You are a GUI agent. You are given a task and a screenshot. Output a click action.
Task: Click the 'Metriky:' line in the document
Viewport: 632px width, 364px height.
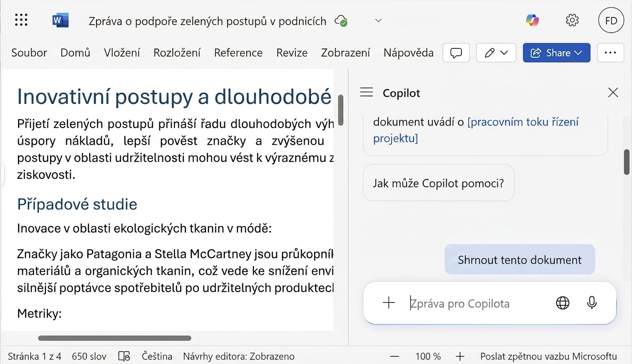click(x=39, y=313)
